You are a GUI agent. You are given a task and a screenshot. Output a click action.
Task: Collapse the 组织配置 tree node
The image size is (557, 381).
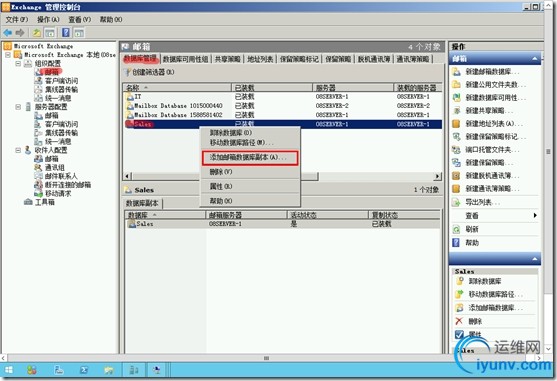[18, 64]
